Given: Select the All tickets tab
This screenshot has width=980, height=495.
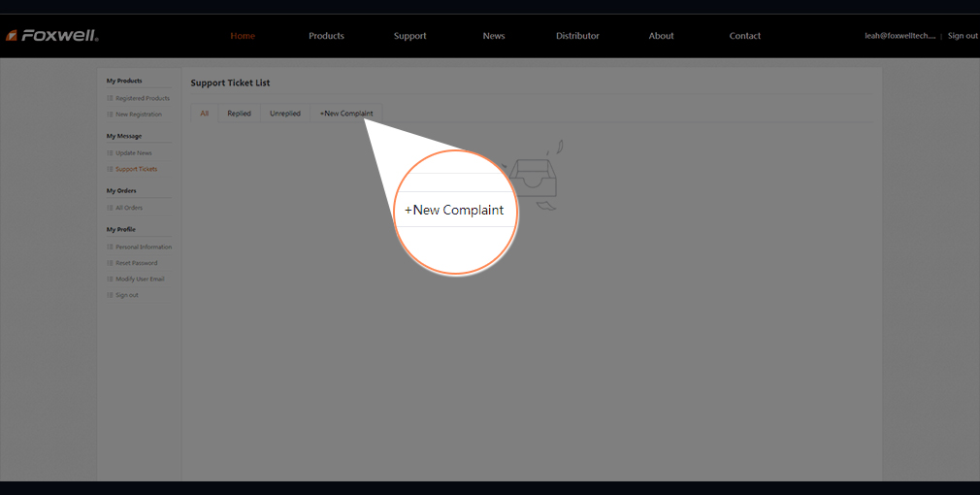Looking at the screenshot, I should pos(204,114).
